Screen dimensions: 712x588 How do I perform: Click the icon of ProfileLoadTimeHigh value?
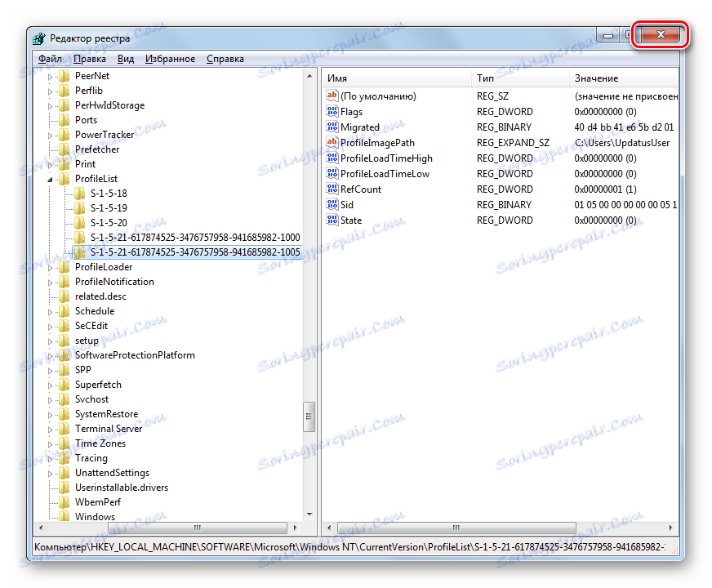pos(332,158)
